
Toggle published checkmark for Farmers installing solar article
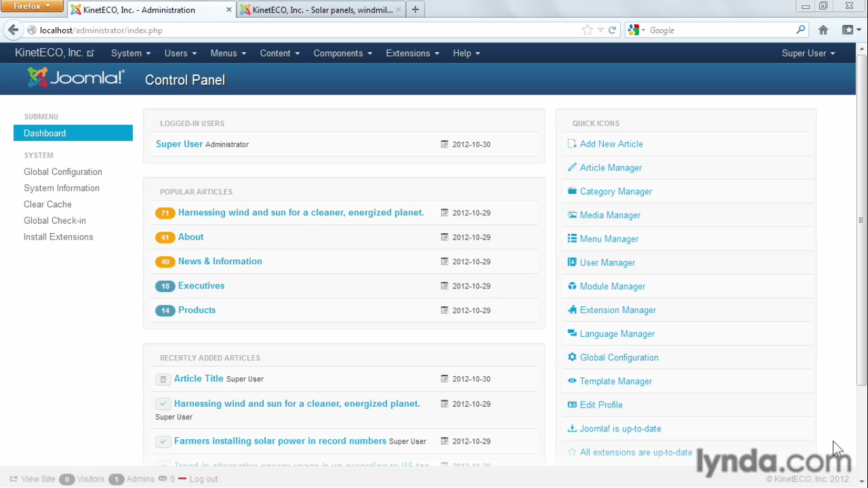[163, 442]
